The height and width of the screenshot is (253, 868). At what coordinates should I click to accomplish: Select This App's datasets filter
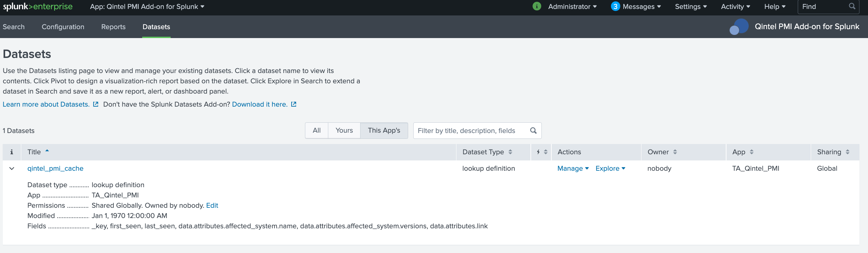coord(384,130)
